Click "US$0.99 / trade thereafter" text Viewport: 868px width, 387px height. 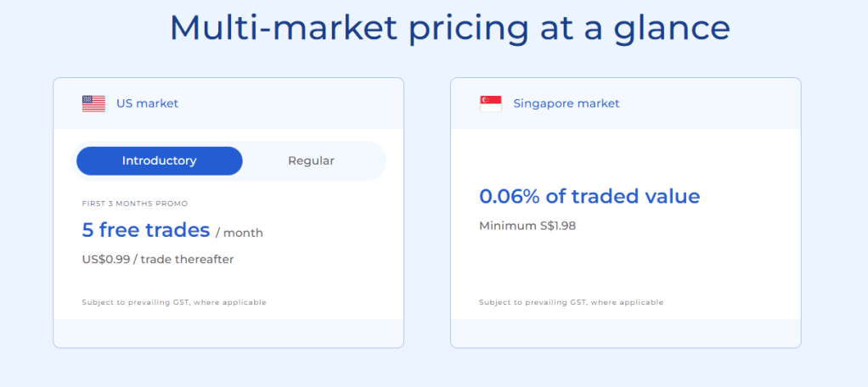[157, 259]
